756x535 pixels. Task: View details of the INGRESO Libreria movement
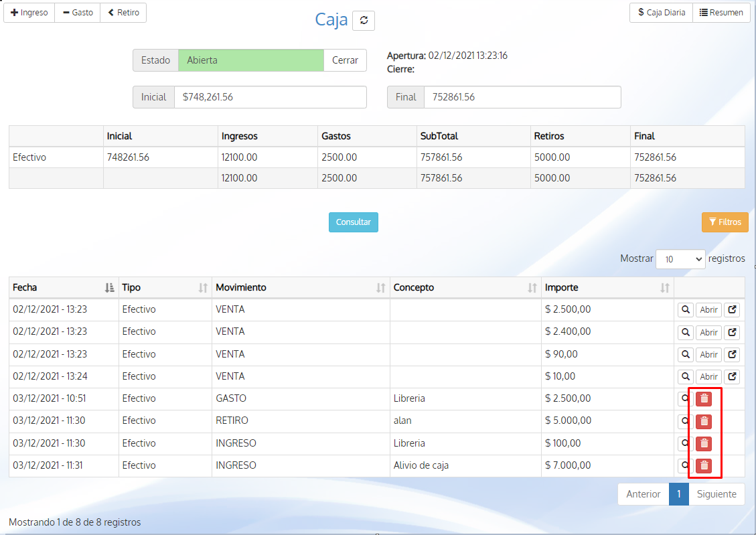[685, 443]
